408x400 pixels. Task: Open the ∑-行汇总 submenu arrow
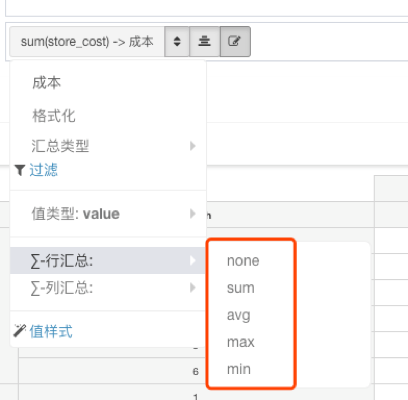(x=192, y=260)
